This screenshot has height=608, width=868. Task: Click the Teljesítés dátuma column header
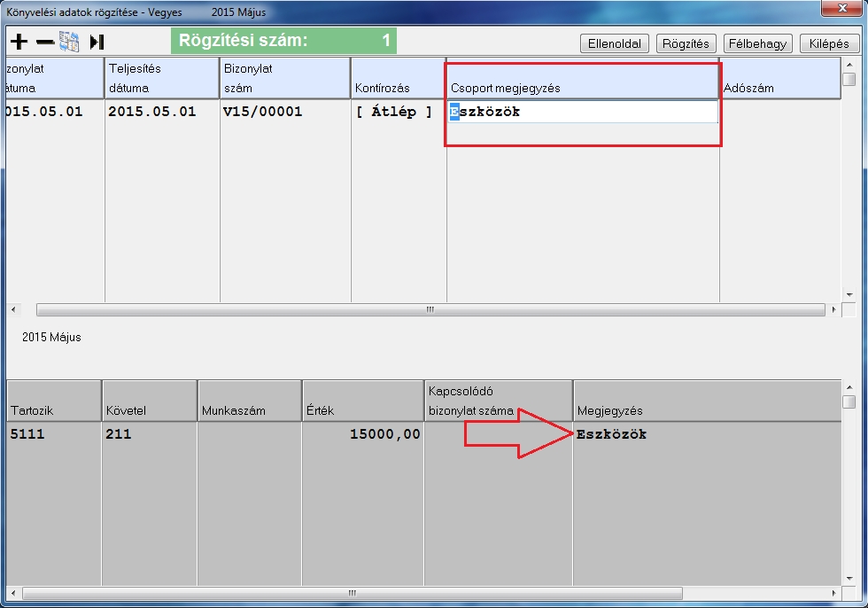click(x=162, y=78)
